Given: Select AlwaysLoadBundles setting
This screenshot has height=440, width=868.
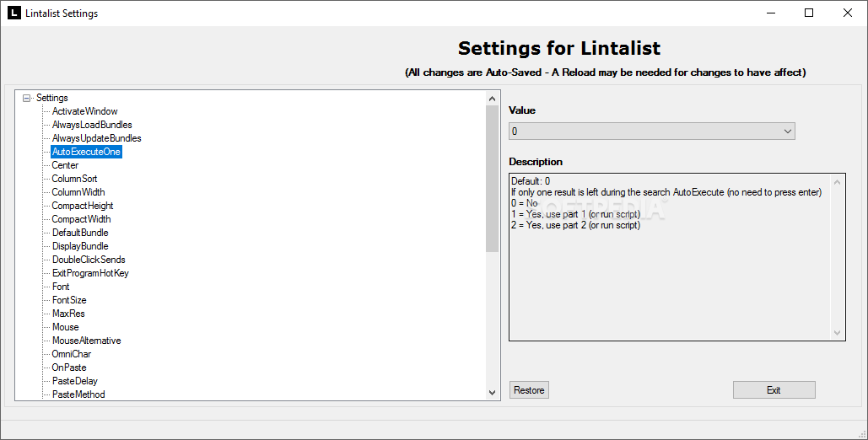Looking at the screenshot, I should point(92,125).
